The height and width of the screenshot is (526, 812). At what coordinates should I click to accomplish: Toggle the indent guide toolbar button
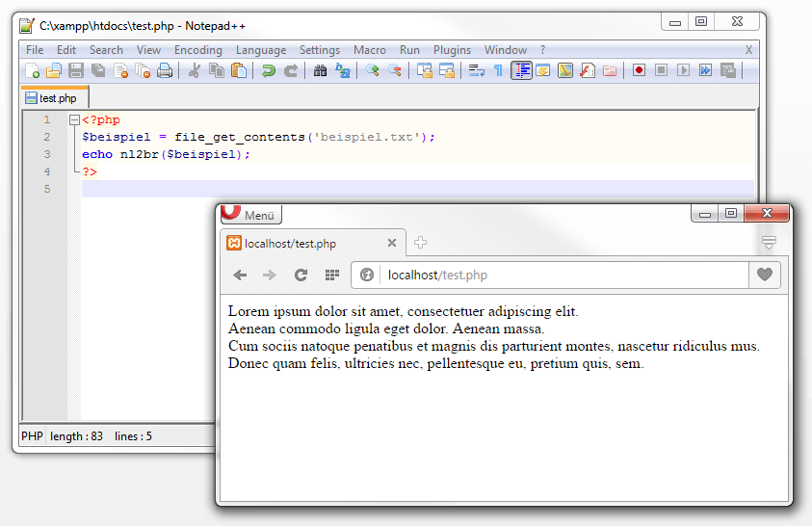click(x=521, y=70)
